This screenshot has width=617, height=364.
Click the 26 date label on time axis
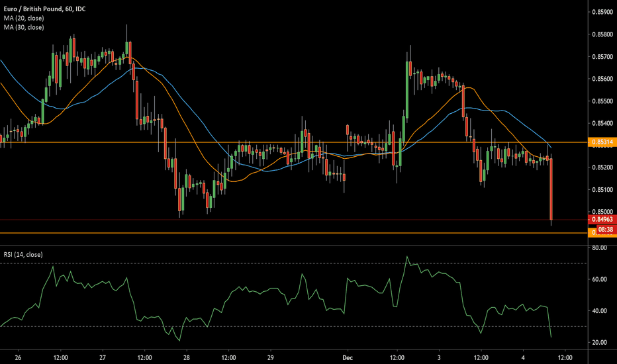pos(17,357)
